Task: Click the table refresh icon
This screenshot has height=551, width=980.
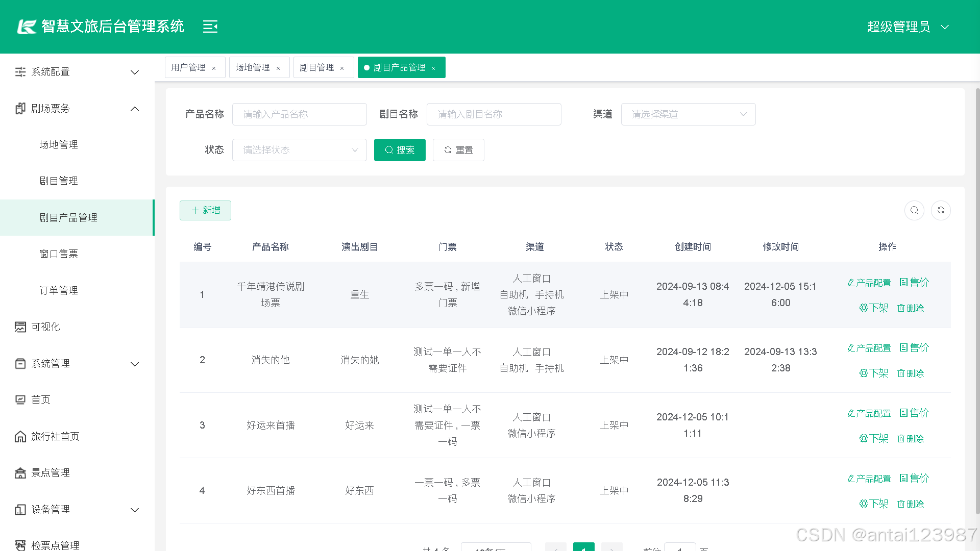Action: click(941, 210)
